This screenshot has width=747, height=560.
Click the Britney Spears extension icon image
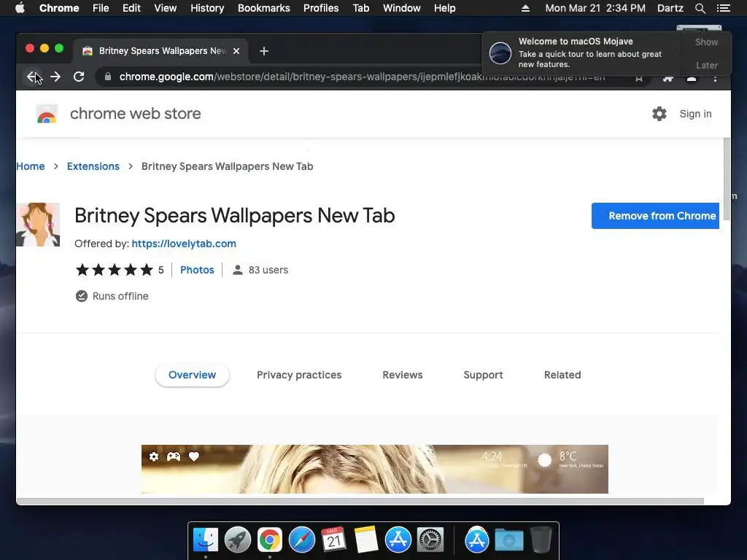click(x=38, y=225)
